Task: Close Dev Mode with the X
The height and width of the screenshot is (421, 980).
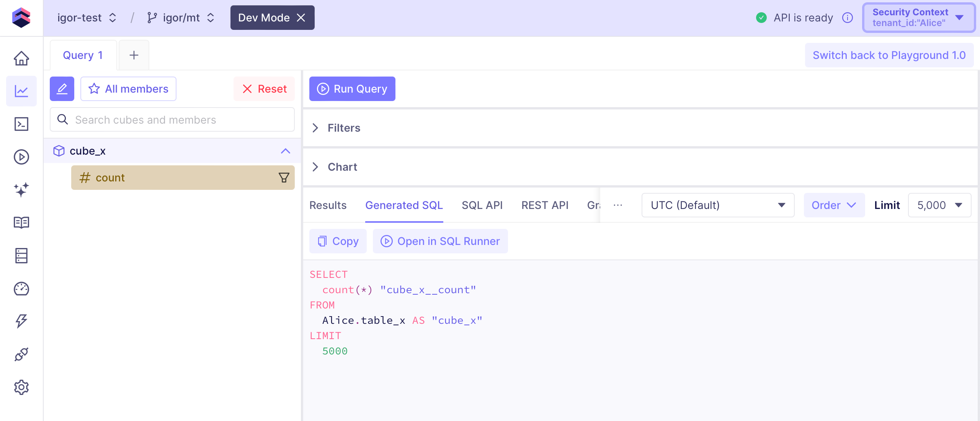Action: tap(301, 18)
